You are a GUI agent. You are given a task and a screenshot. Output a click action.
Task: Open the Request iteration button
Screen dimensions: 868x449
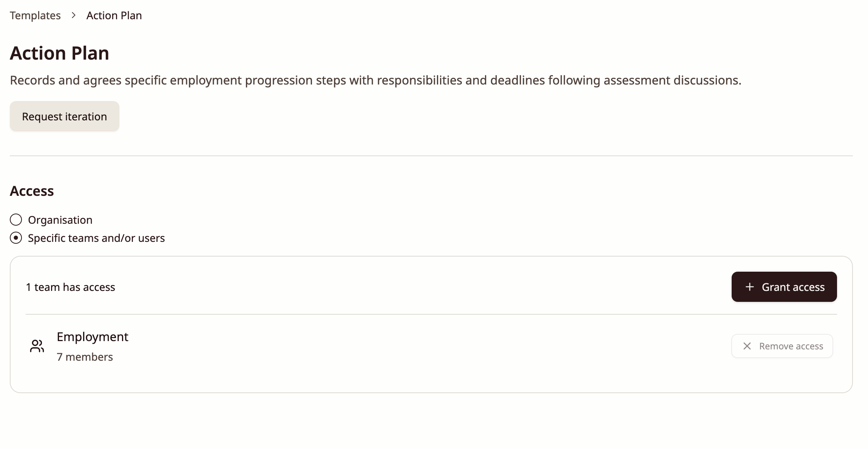(65, 116)
